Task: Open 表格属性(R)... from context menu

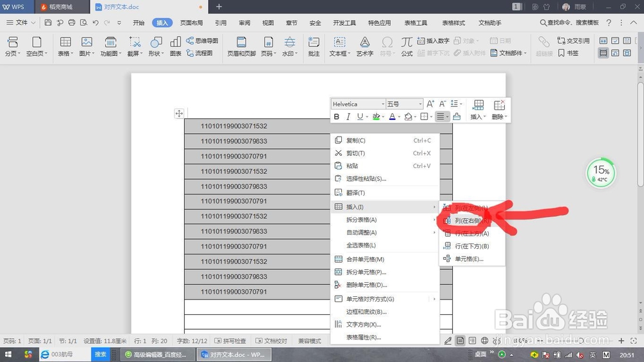Action: pyautogui.click(x=385, y=338)
